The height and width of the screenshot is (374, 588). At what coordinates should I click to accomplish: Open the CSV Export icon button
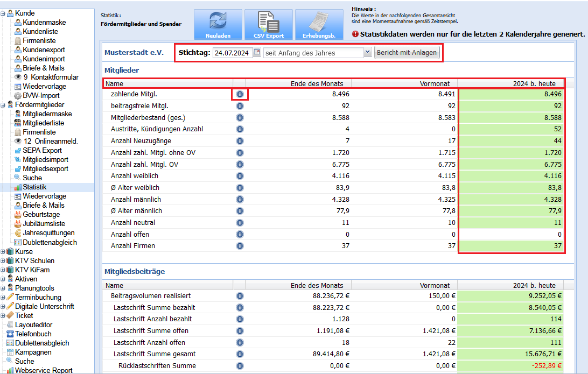tap(269, 24)
